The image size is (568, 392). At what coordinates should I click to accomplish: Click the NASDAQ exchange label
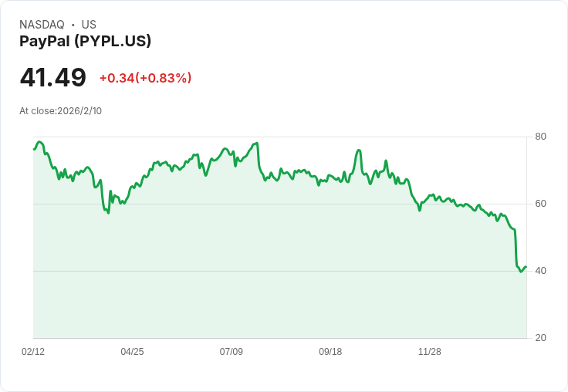point(42,25)
